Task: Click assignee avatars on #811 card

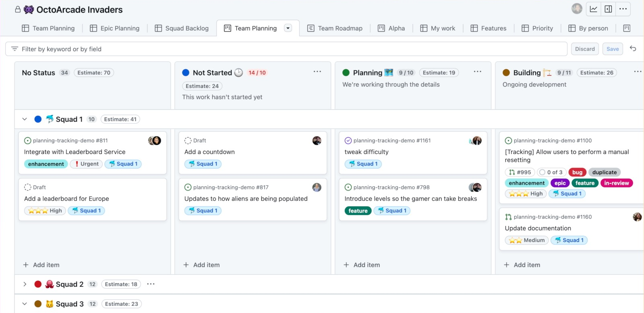Action: [x=155, y=141]
